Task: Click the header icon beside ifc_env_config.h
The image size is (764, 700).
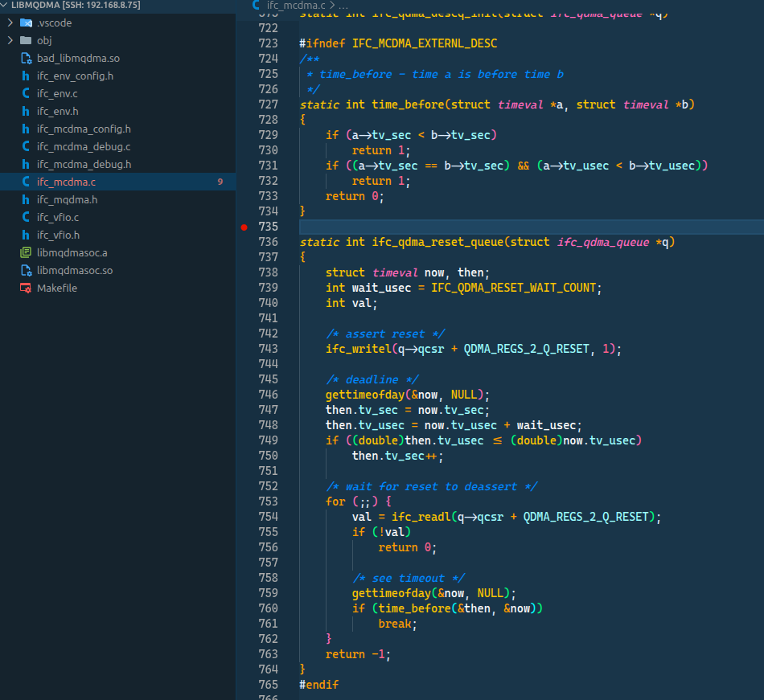Action: tap(26, 76)
